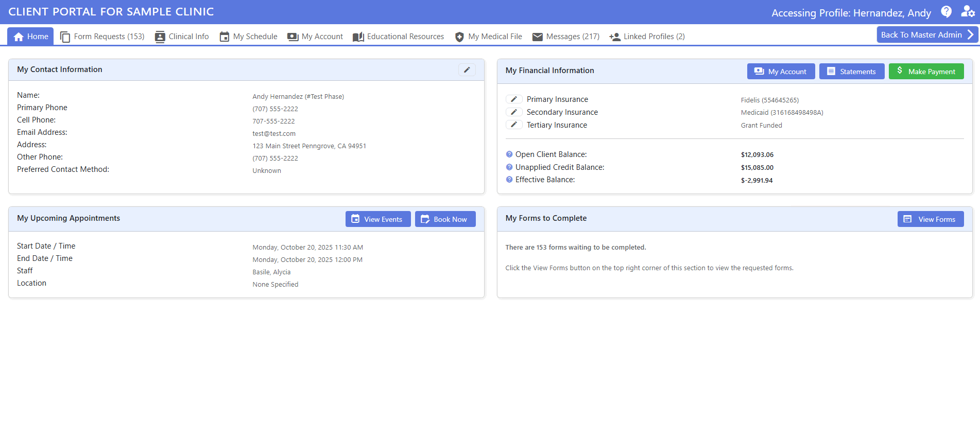The height and width of the screenshot is (421, 980).
Task: Click Accessing Profile: Hernandez, Andy text
Action: point(851,13)
